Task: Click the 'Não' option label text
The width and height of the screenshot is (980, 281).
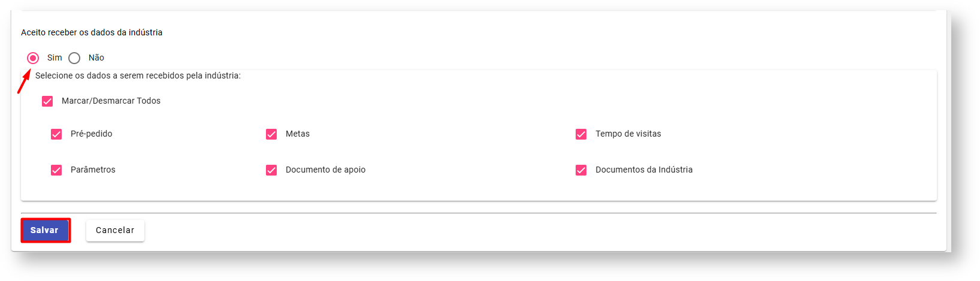Action: pos(96,58)
